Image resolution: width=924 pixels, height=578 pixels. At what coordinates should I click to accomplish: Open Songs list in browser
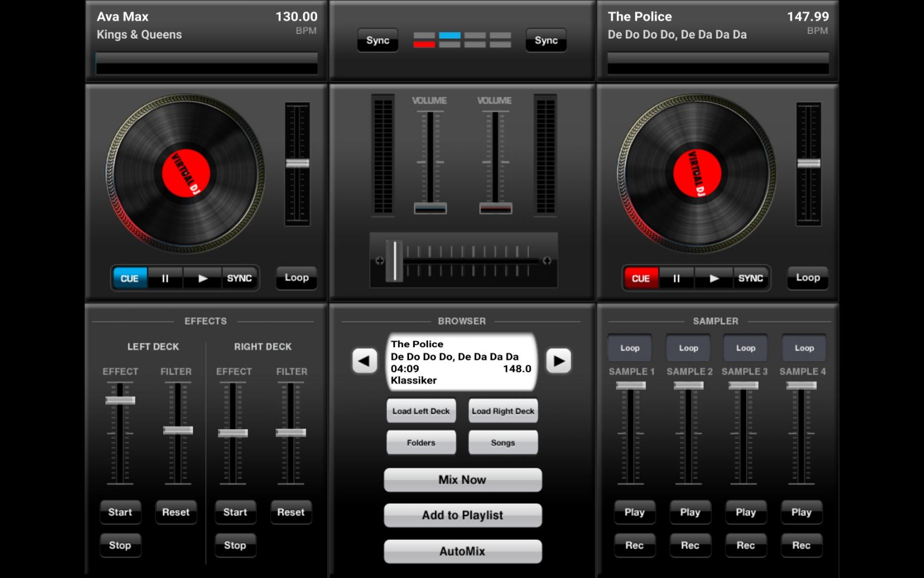(x=503, y=443)
